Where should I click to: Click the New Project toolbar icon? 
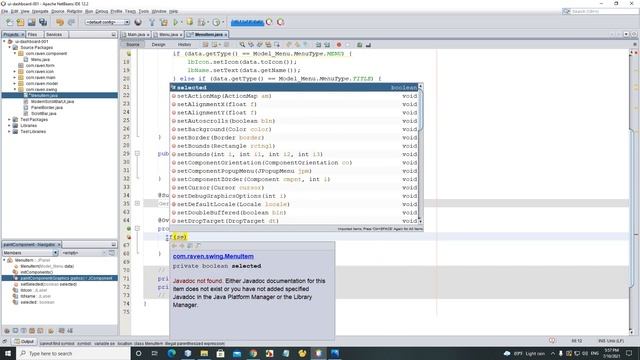(20, 22)
